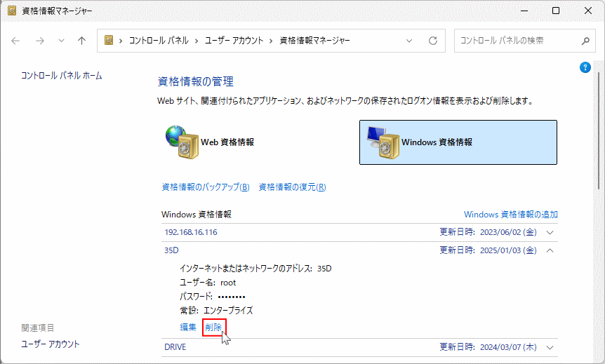This screenshot has width=605, height=364.
Task: Expand the 192.168.16.116 credential entry
Action: tap(550, 233)
